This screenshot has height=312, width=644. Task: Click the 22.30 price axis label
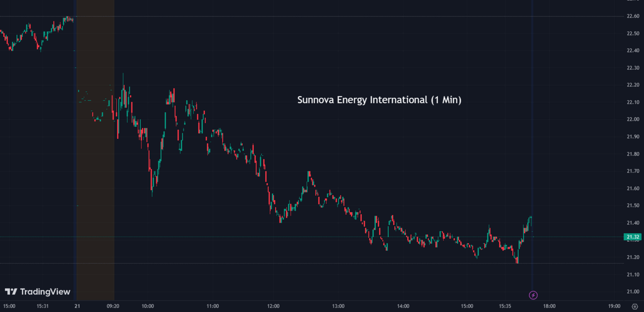click(x=633, y=68)
